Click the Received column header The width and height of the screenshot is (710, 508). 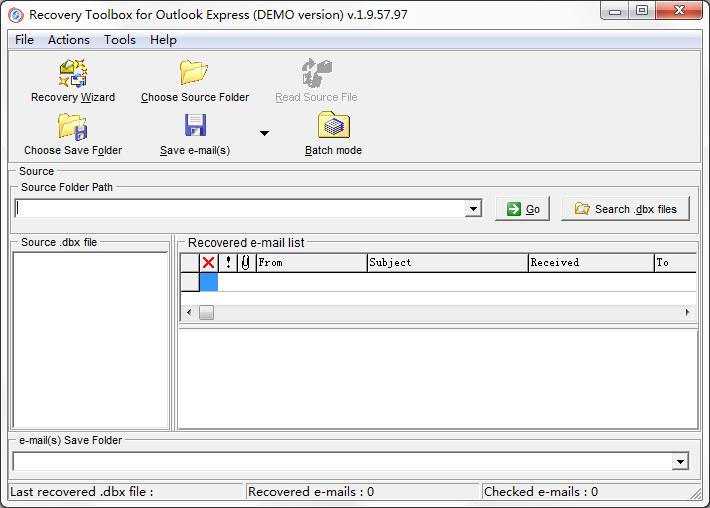pos(589,262)
